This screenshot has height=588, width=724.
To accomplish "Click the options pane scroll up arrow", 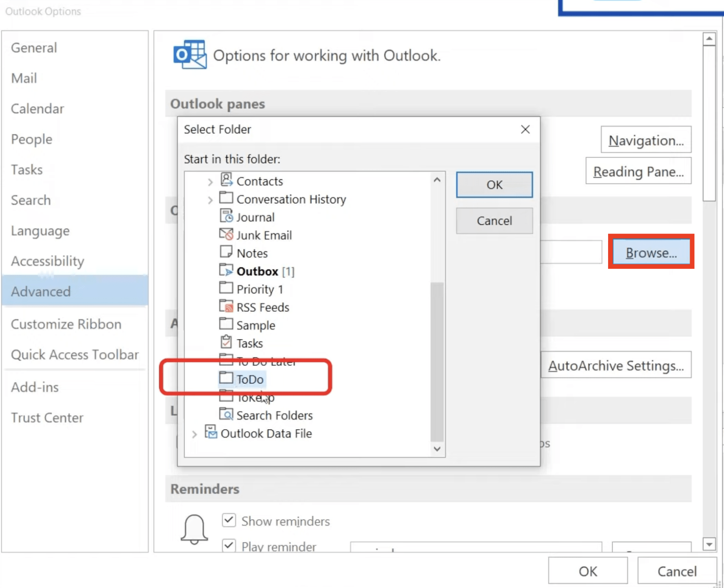I will [x=709, y=39].
